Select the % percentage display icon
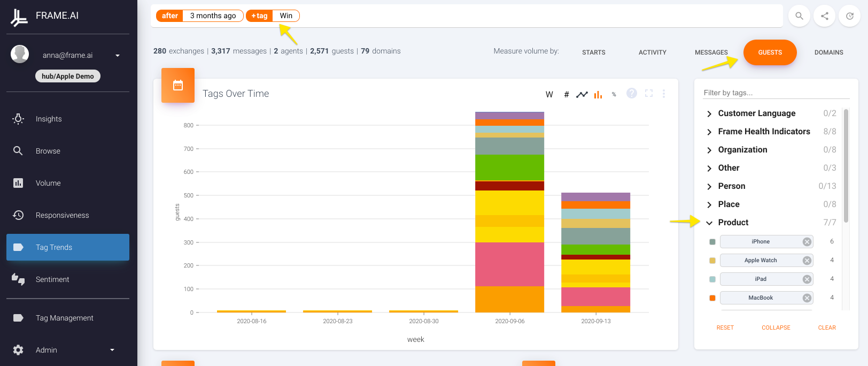The image size is (868, 366). pyautogui.click(x=614, y=95)
